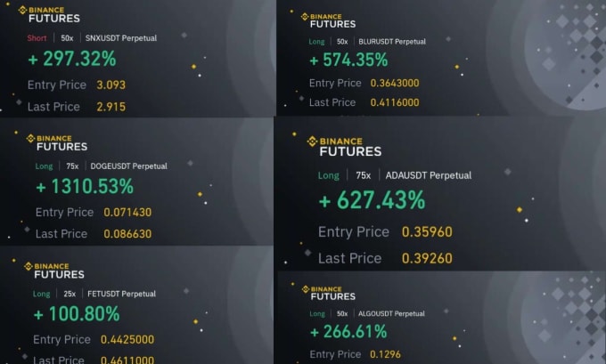Click the Binance logo on DOGEUSDT card
This screenshot has height=364, width=606.
57,142
